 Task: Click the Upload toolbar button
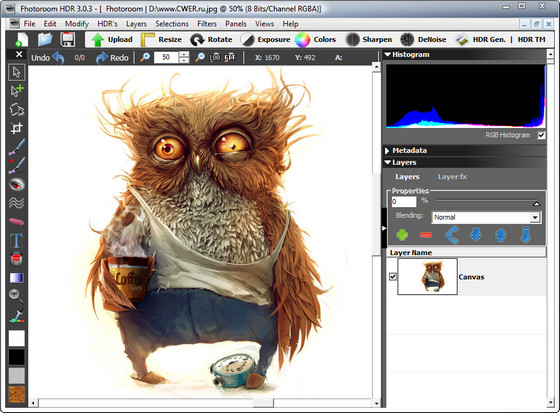tap(112, 40)
